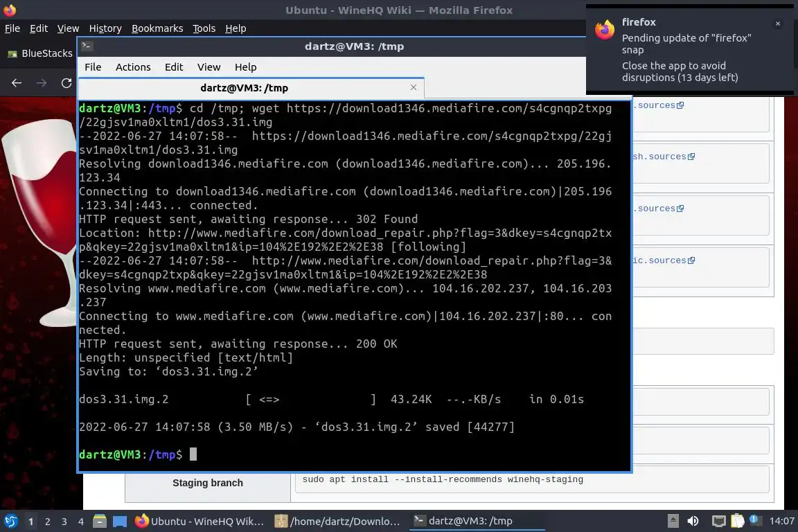Click 'Saving to: dos3.31.img.2' line
798x532 pixels.
pyautogui.click(x=168, y=371)
